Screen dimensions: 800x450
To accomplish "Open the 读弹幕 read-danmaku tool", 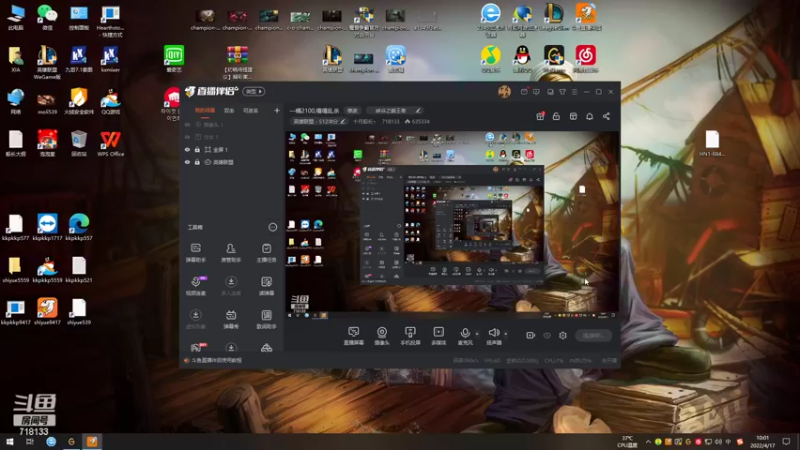I will (266, 286).
